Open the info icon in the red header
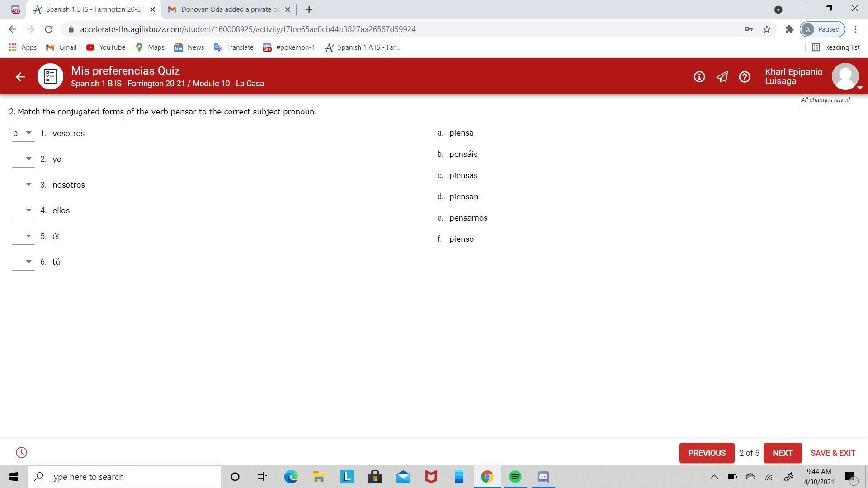This screenshot has height=488, width=868. (x=699, y=77)
